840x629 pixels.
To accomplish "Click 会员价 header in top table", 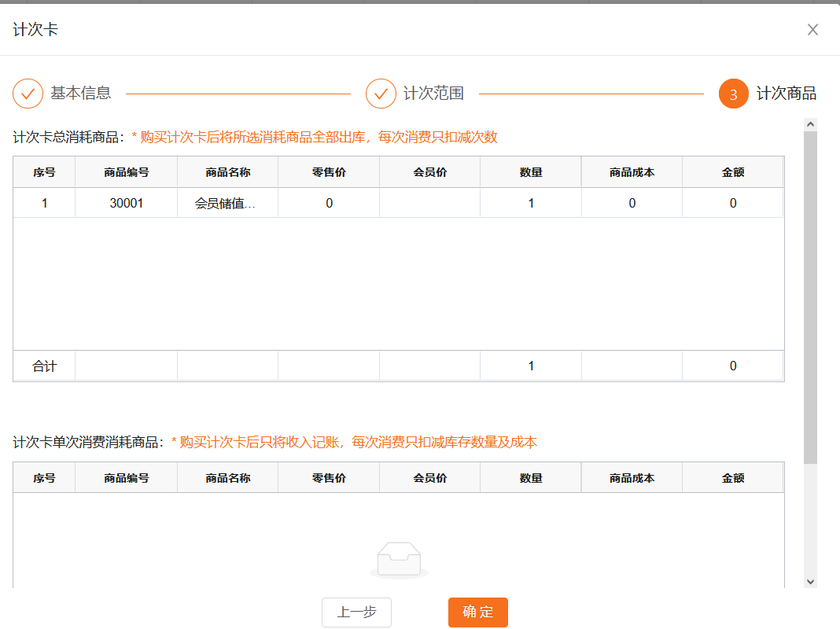I will (x=430, y=172).
